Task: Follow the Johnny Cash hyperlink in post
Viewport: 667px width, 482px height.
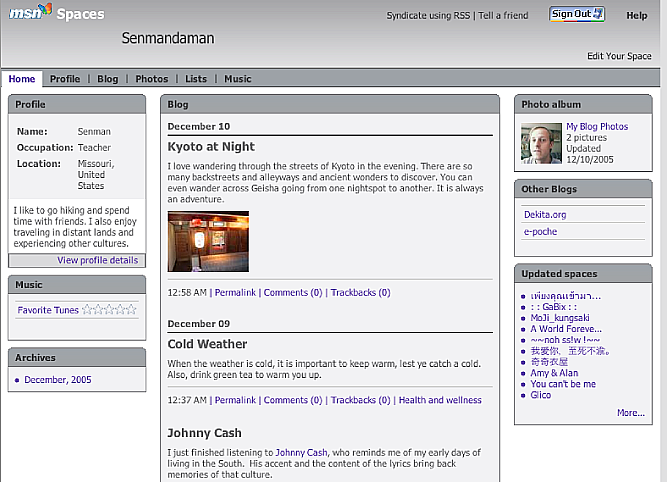Action: [302, 452]
